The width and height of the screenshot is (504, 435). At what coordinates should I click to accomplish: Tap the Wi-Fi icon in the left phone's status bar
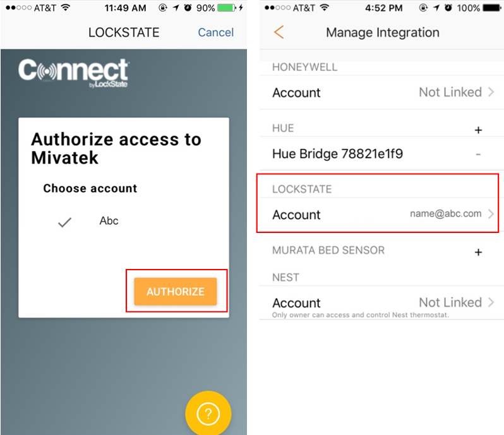[66, 8]
